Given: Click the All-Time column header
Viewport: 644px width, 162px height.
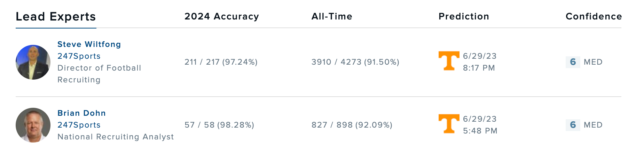Looking at the screenshot, I should 332,17.
